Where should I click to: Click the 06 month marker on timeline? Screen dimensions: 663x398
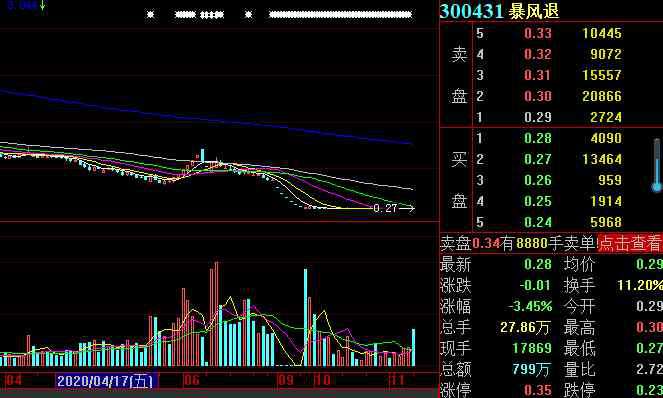pyautogui.click(x=192, y=380)
